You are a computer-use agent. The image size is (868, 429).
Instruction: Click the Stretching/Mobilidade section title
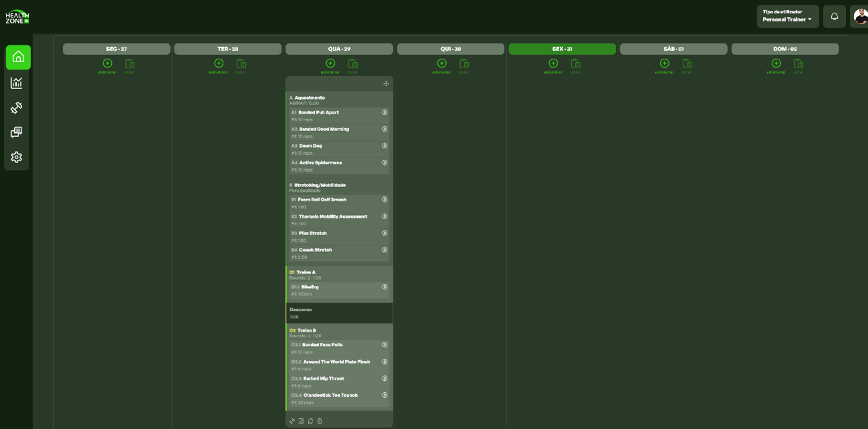[320, 185]
